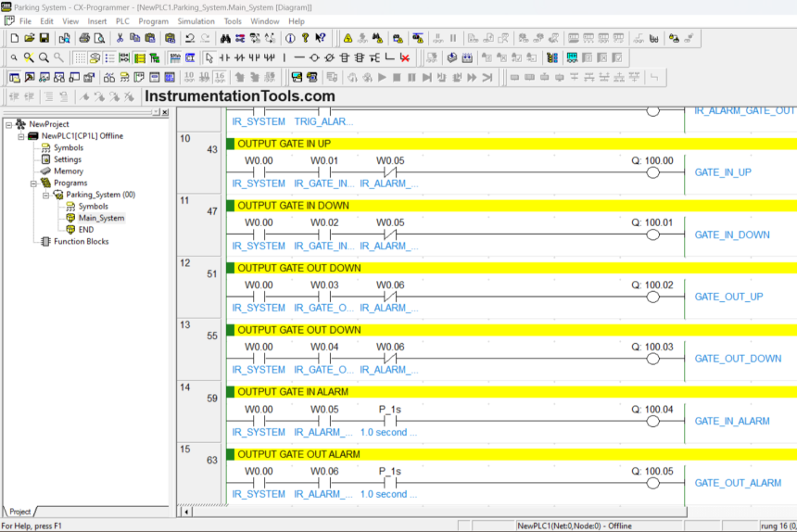The height and width of the screenshot is (532, 797).
Task: Click the Work Online warning triangle icon
Action: pyautogui.click(x=348, y=38)
